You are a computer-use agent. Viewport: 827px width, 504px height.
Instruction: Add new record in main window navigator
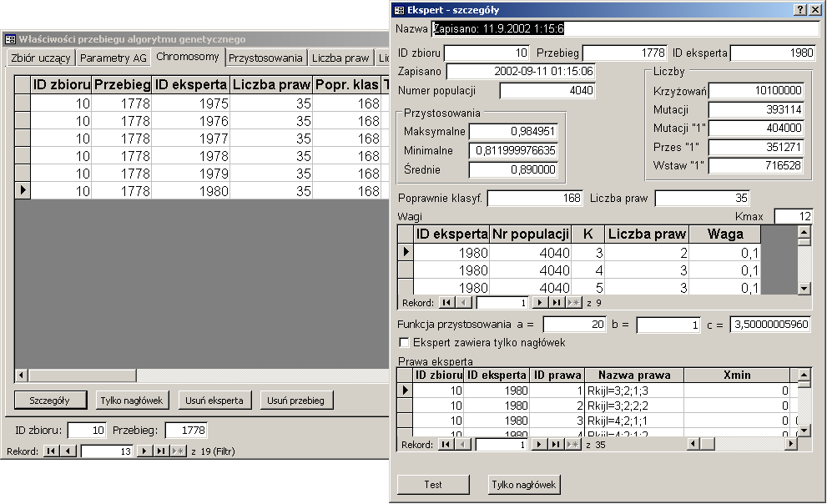point(179,451)
